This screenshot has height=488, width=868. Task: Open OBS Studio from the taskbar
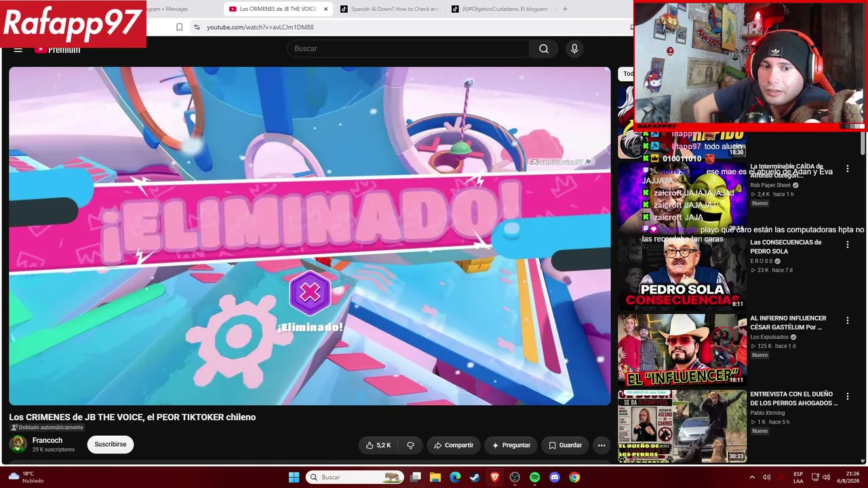click(x=515, y=477)
